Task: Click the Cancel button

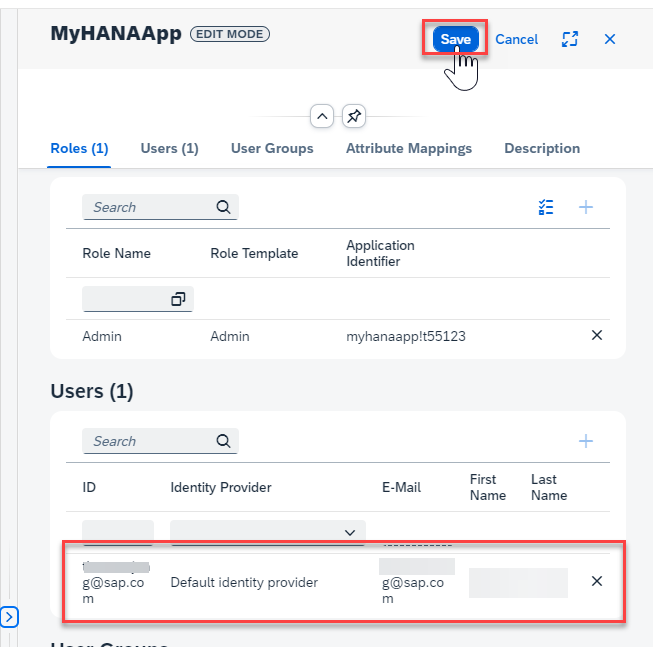Action: pyautogui.click(x=516, y=40)
